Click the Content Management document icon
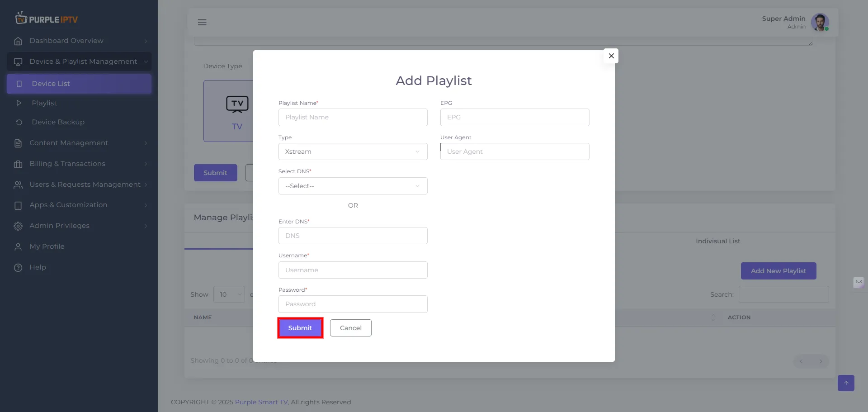 pos(18,143)
